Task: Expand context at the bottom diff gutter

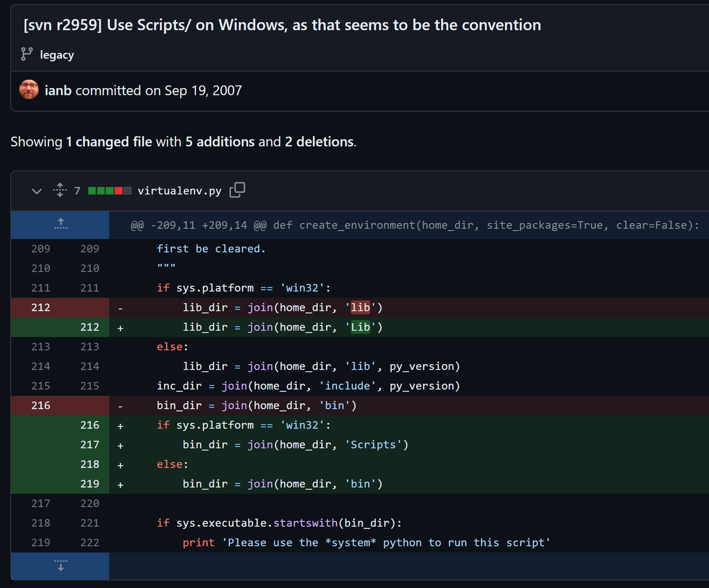Action: point(59,565)
